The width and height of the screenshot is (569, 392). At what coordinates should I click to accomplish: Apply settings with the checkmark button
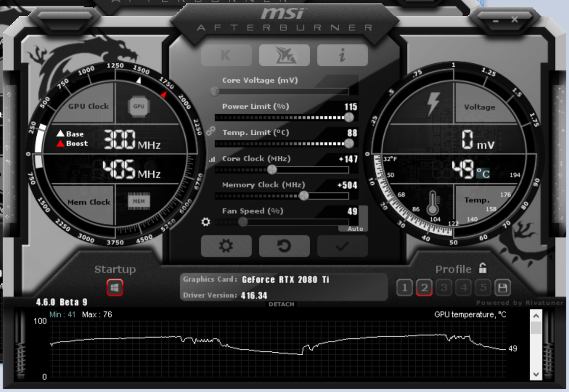(342, 246)
